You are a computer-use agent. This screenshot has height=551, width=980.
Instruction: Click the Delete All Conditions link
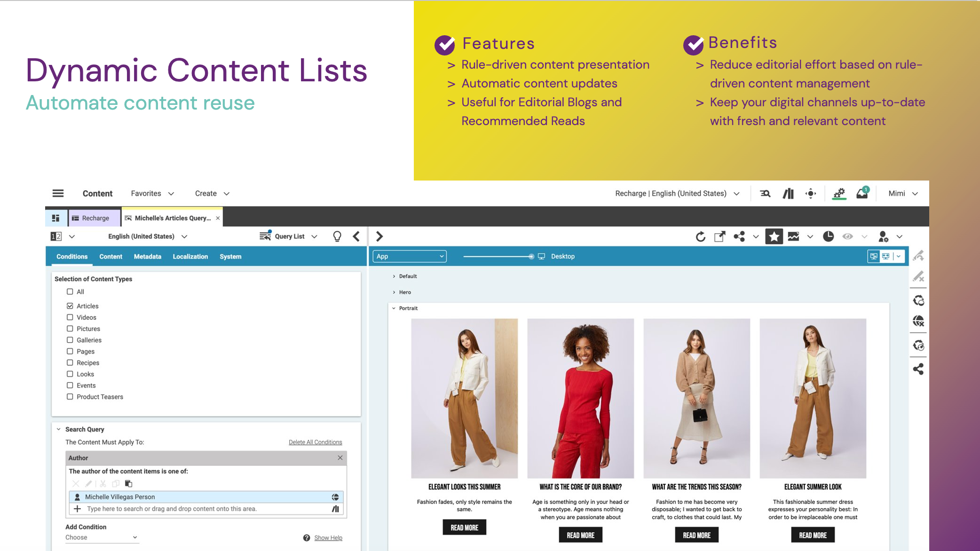point(315,442)
